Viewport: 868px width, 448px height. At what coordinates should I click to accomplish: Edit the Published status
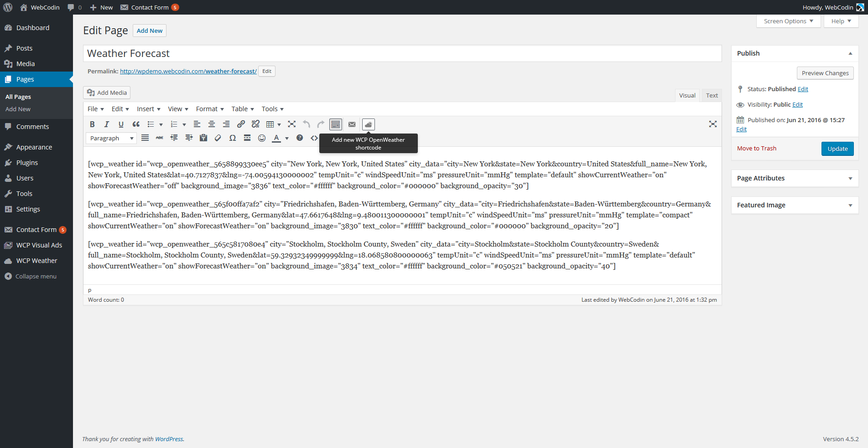pyautogui.click(x=803, y=89)
